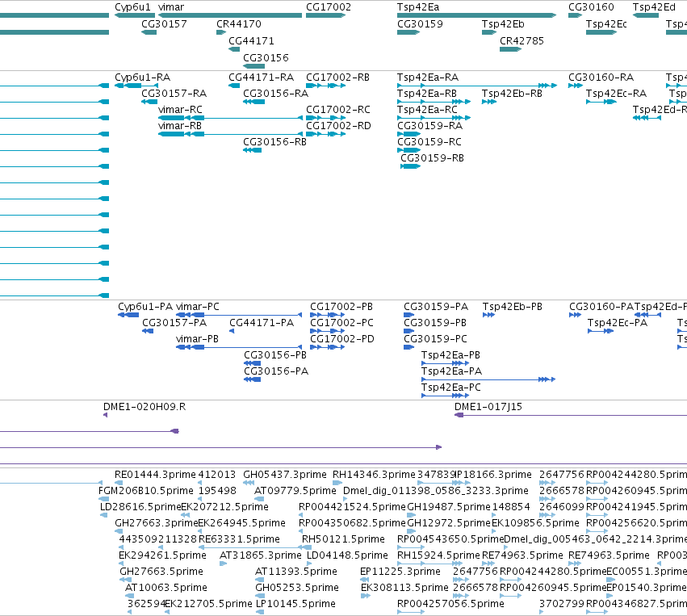
Task: Select the CG17002-RC transcript label
Action: click(337, 110)
